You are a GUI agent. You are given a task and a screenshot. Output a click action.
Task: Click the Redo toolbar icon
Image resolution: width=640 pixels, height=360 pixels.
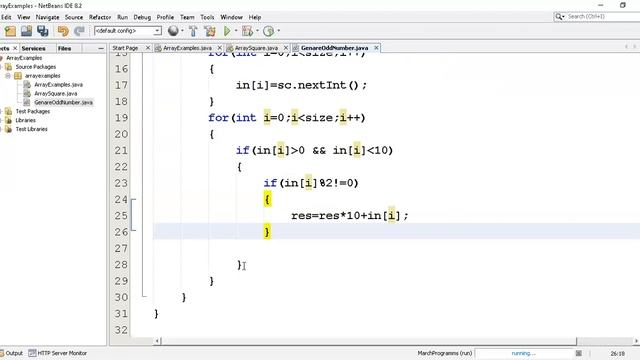(x=79, y=31)
